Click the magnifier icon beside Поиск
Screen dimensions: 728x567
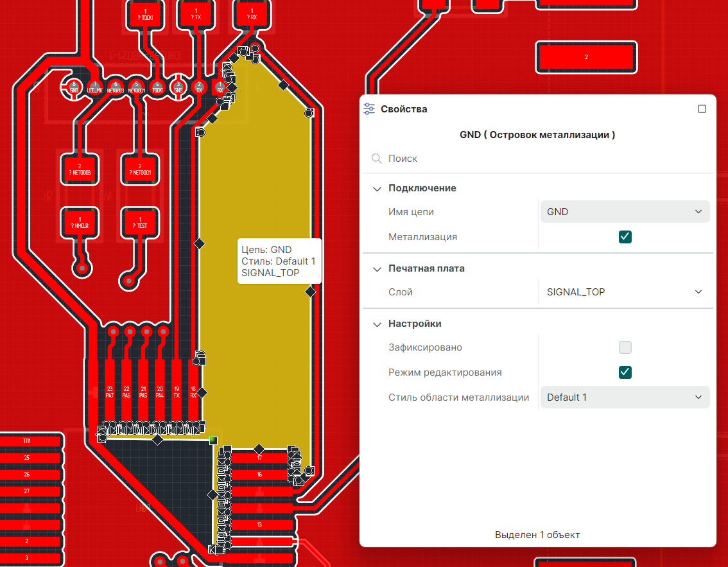377,159
